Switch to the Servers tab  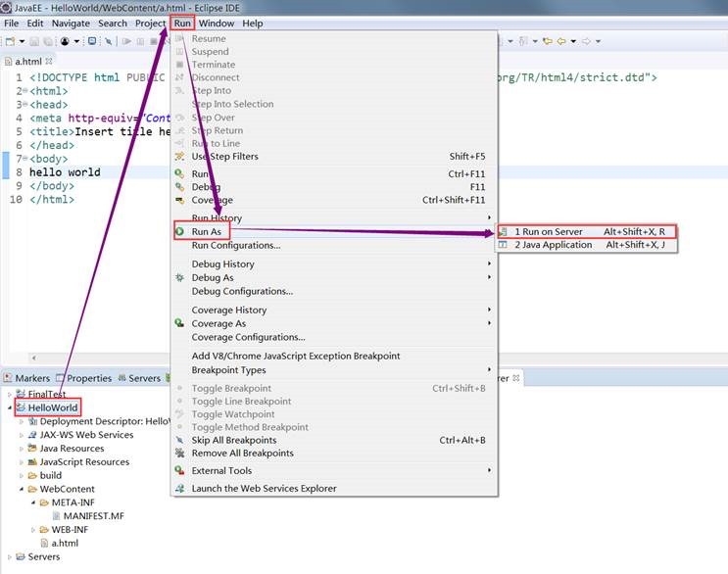click(x=139, y=378)
